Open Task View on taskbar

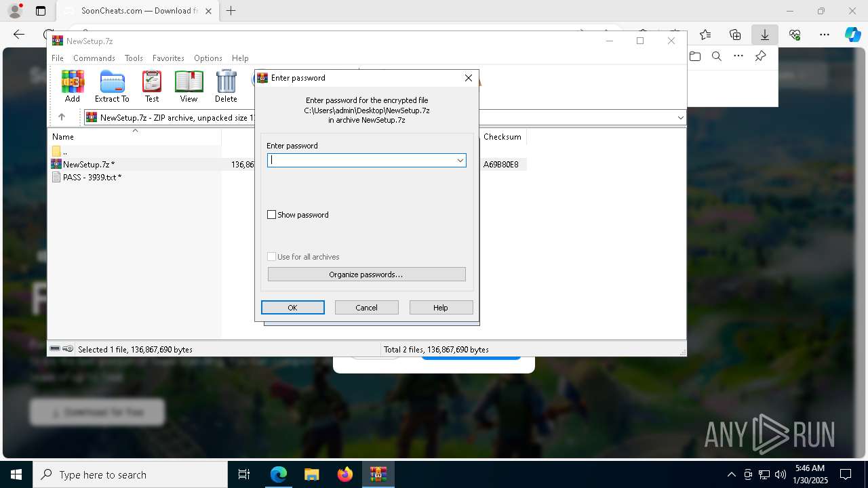point(244,474)
